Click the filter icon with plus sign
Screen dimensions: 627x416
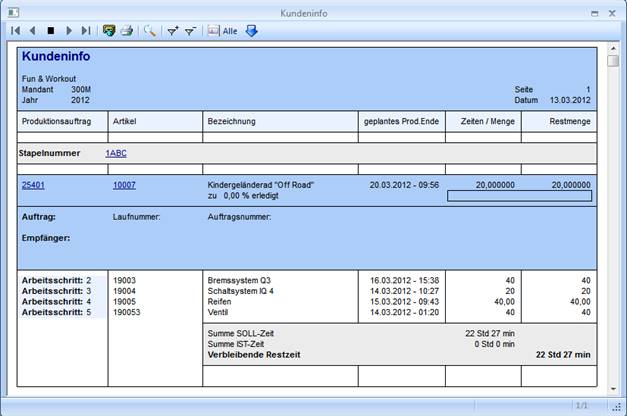pos(173,31)
